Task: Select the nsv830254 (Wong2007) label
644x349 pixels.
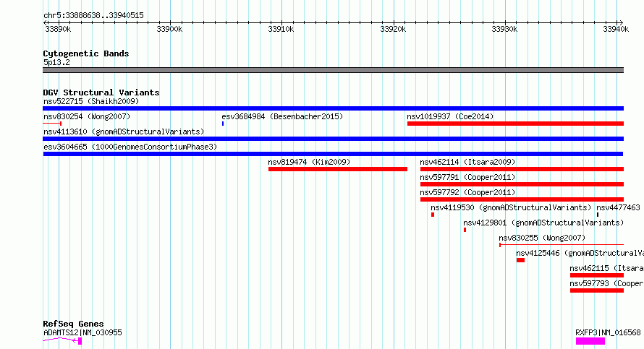Action: click(87, 116)
